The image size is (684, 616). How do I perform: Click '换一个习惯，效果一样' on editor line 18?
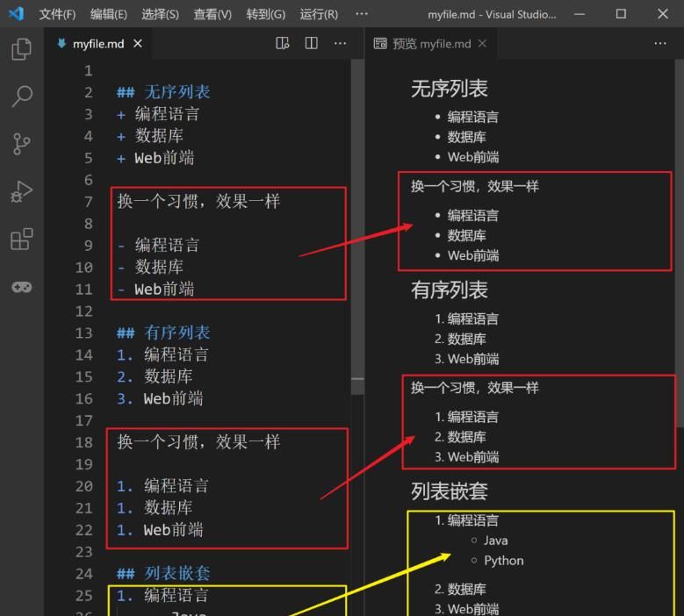(x=198, y=441)
